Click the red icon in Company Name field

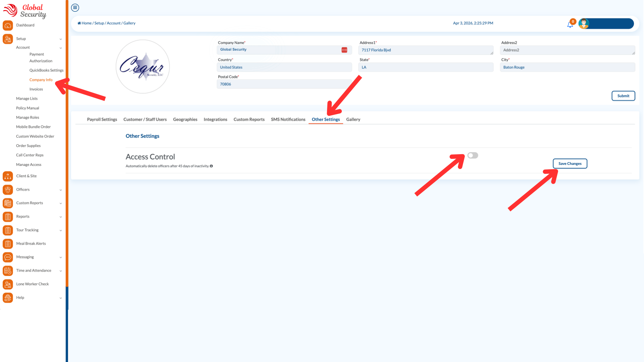[344, 50]
